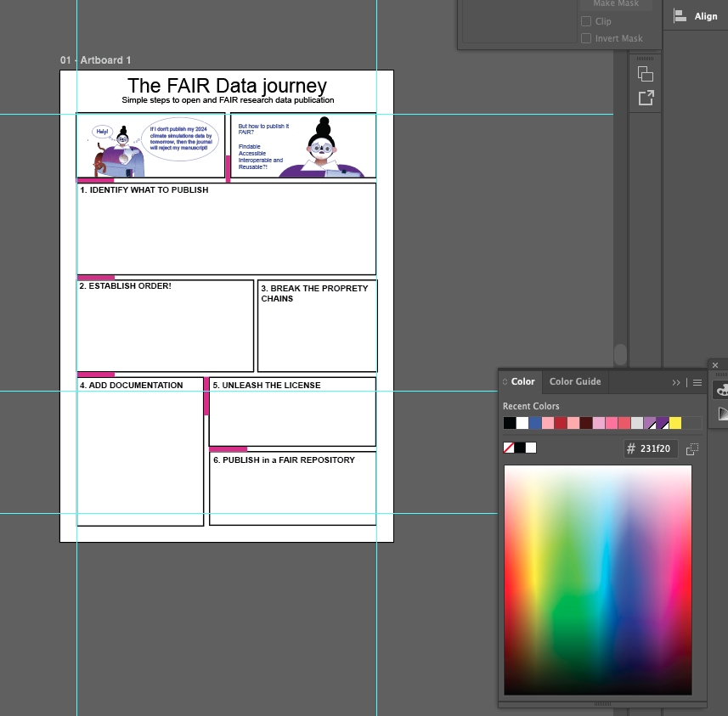Select the "6. PUBLISH in a FAIR REPOSITORY" heading

(284, 460)
